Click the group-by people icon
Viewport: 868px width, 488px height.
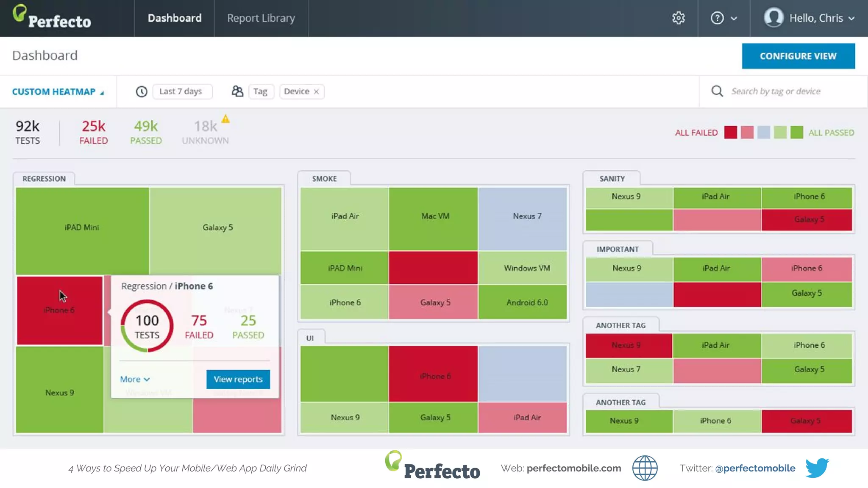pyautogui.click(x=237, y=91)
